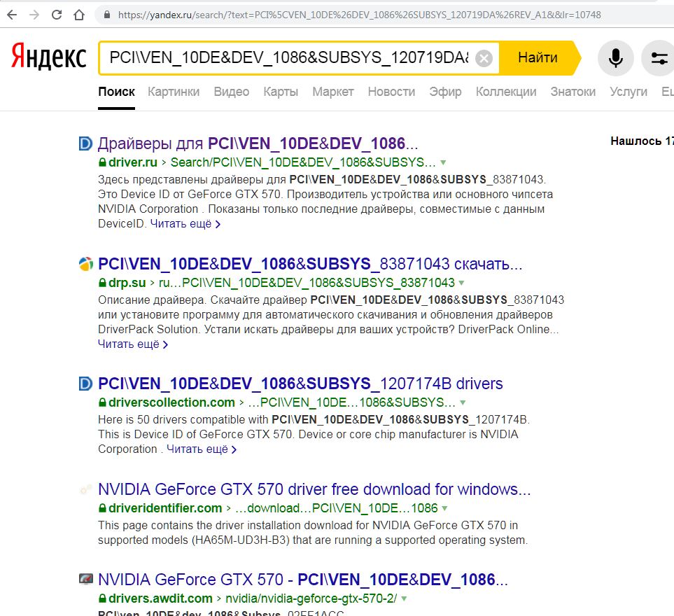The height and width of the screenshot is (616, 674).
Task: Open 'NVIDIA GeForce GTX 570 - PCI\VEN_10DE&DEV_1086...' result
Action: [303, 580]
